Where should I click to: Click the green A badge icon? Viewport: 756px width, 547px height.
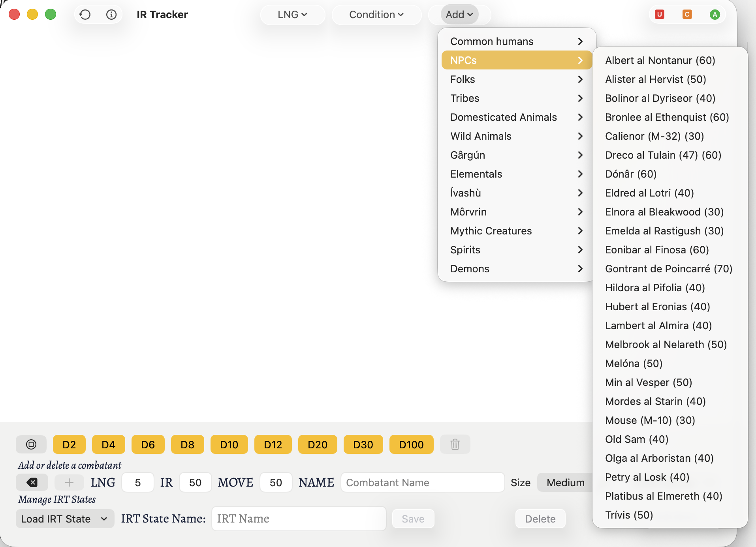(x=715, y=15)
